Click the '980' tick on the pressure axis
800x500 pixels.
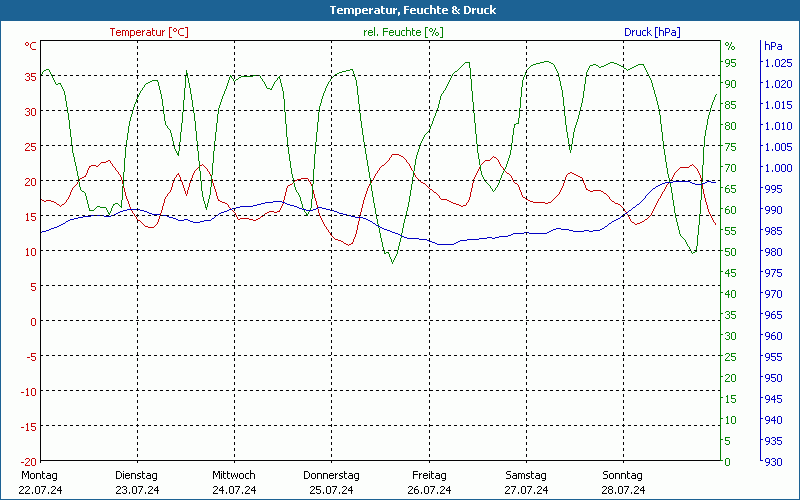[773, 252]
